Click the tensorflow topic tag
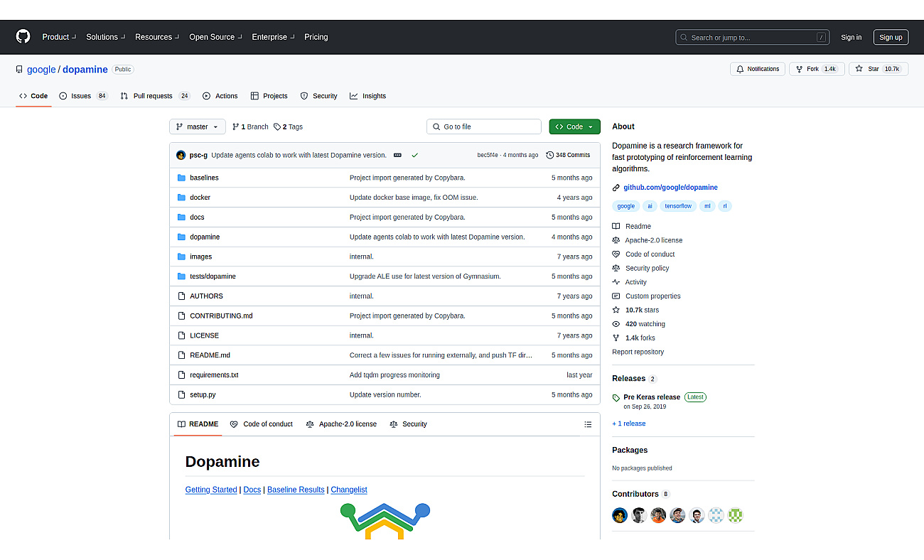Screen dimensions: 924x560 [x=678, y=206]
